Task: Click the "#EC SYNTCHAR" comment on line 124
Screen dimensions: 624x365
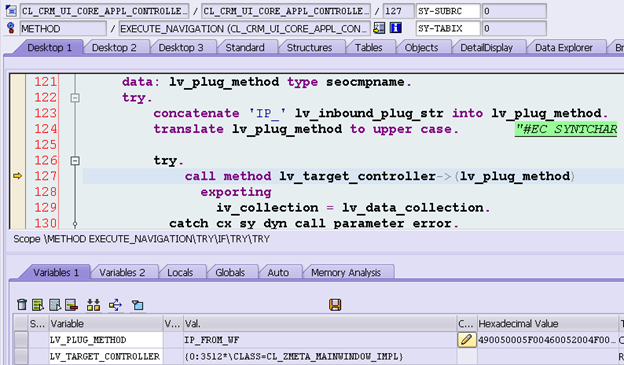Action: pos(566,129)
